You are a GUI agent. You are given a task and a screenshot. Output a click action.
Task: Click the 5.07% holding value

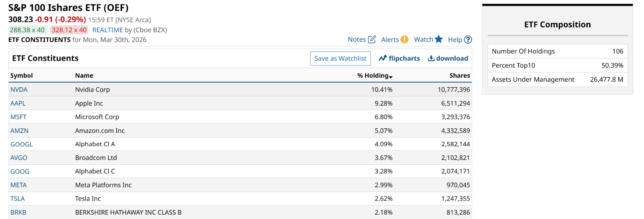tap(384, 130)
